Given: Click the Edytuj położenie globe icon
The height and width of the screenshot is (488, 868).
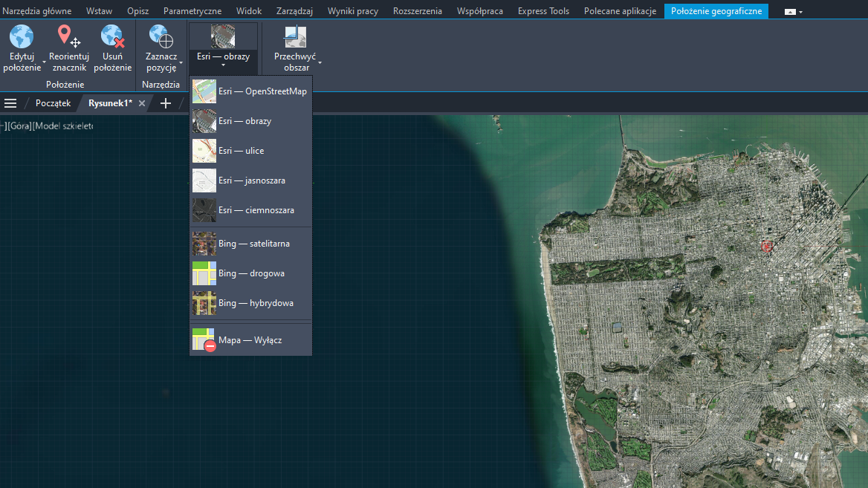Looking at the screenshot, I should pyautogui.click(x=22, y=37).
